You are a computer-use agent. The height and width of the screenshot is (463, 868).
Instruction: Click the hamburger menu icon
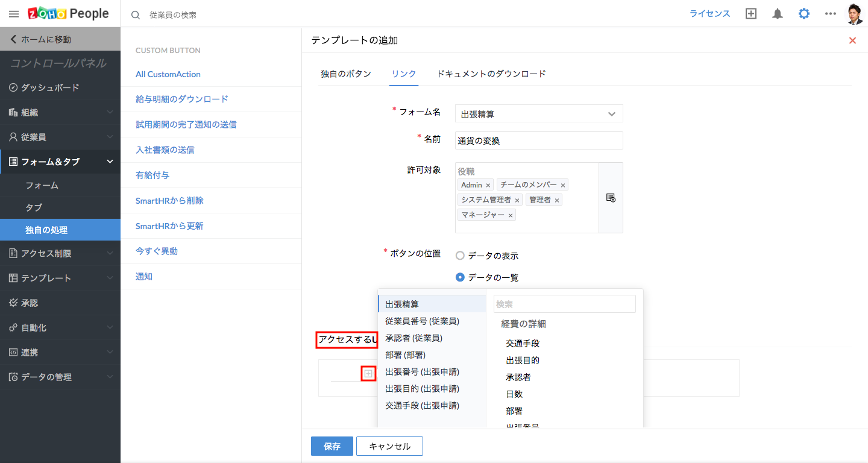[x=14, y=14]
